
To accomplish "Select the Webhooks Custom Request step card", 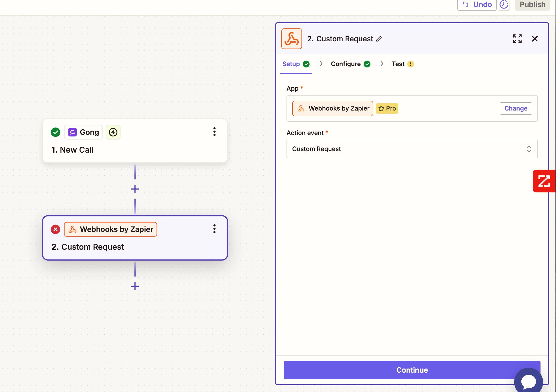I will (x=135, y=238).
